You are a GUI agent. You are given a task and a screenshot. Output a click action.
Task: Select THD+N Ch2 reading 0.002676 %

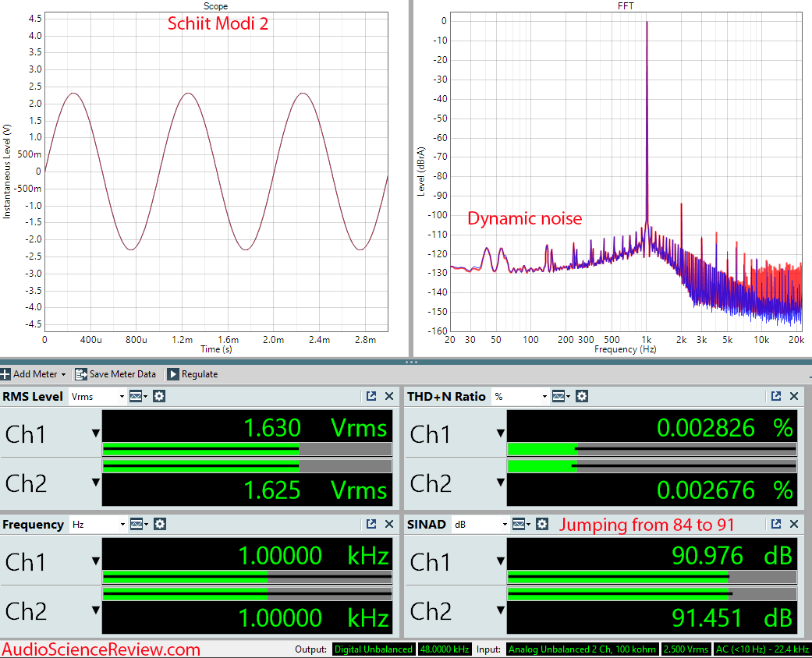click(725, 490)
